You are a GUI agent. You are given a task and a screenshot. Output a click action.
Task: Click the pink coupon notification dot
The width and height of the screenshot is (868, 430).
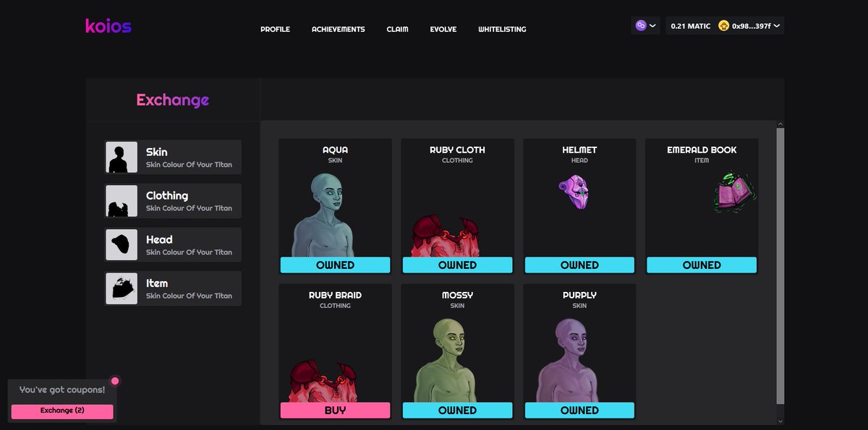point(114,381)
